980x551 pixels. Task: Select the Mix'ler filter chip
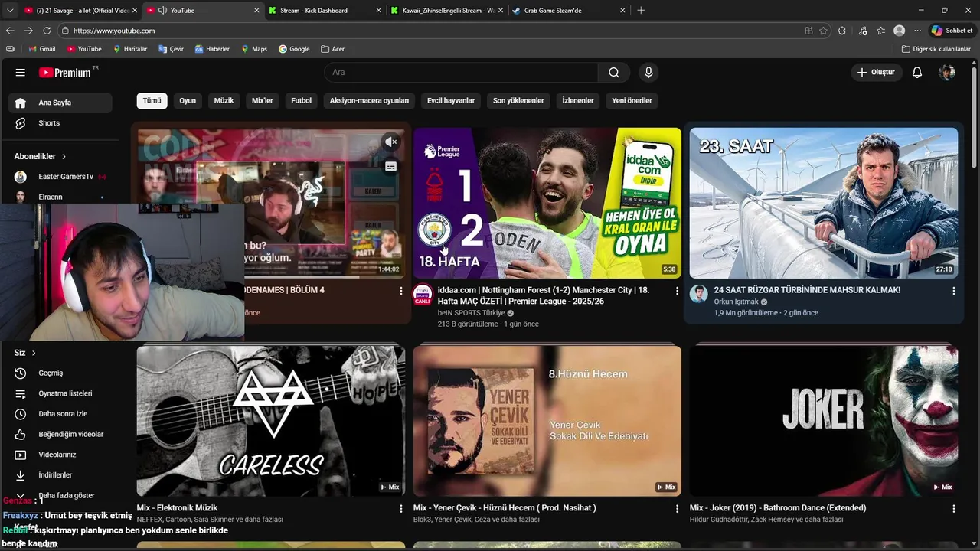(x=263, y=100)
